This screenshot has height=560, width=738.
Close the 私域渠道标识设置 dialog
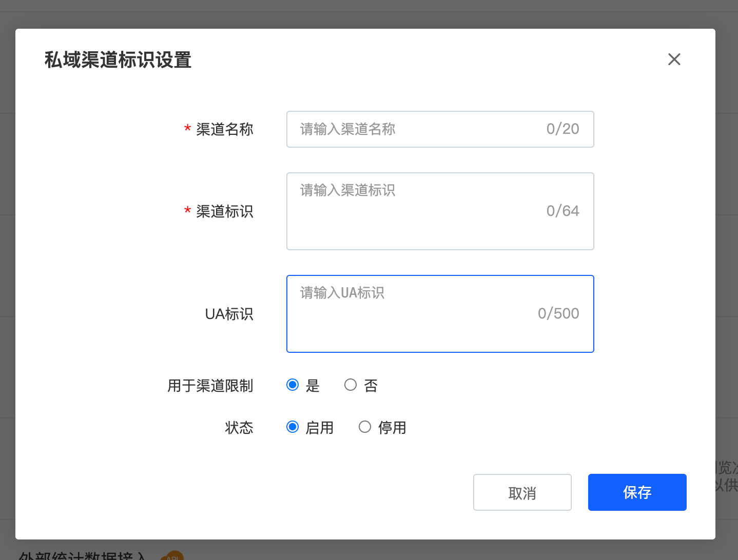coord(674,59)
